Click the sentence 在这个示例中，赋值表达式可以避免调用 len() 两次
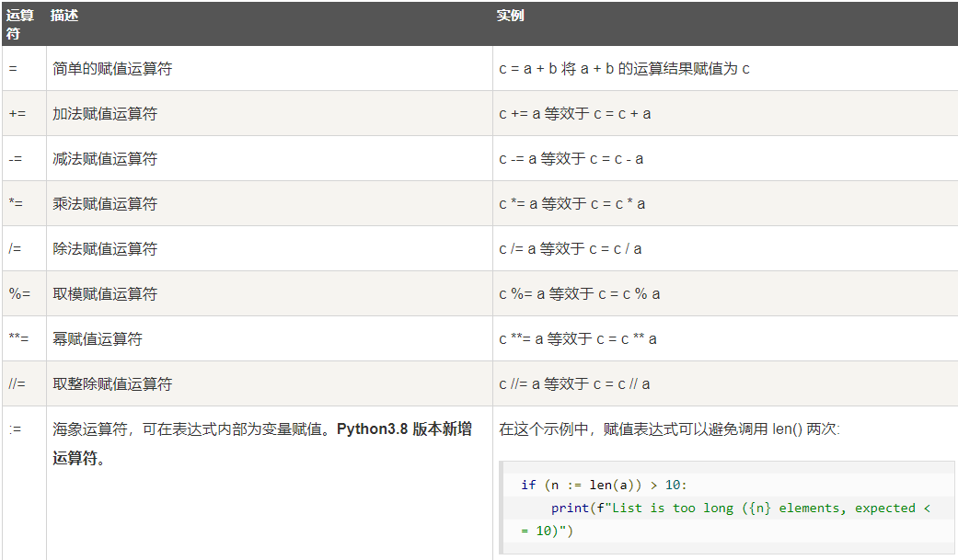Viewport: 958px width, 560px height. tap(670, 429)
